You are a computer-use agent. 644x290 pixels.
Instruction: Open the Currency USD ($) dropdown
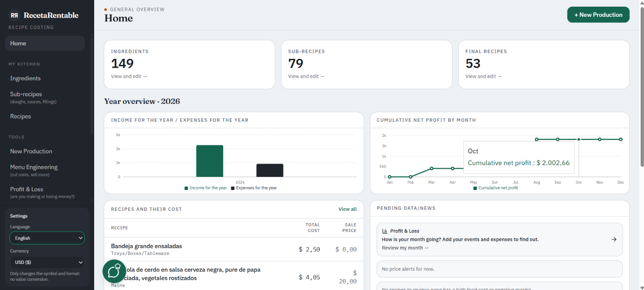coord(47,262)
